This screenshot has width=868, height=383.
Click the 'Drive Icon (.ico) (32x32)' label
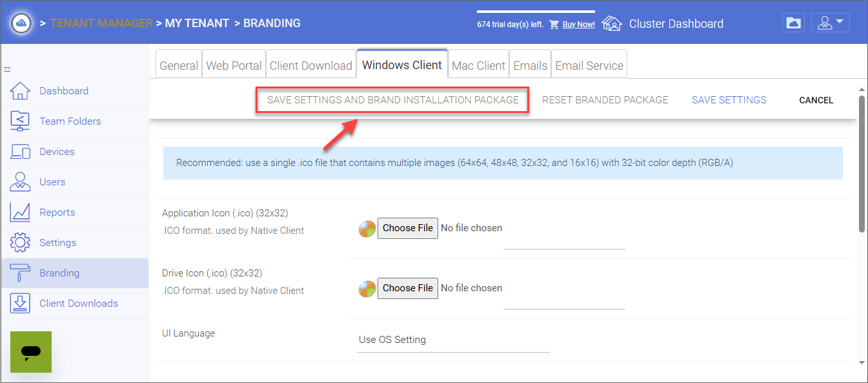click(212, 273)
